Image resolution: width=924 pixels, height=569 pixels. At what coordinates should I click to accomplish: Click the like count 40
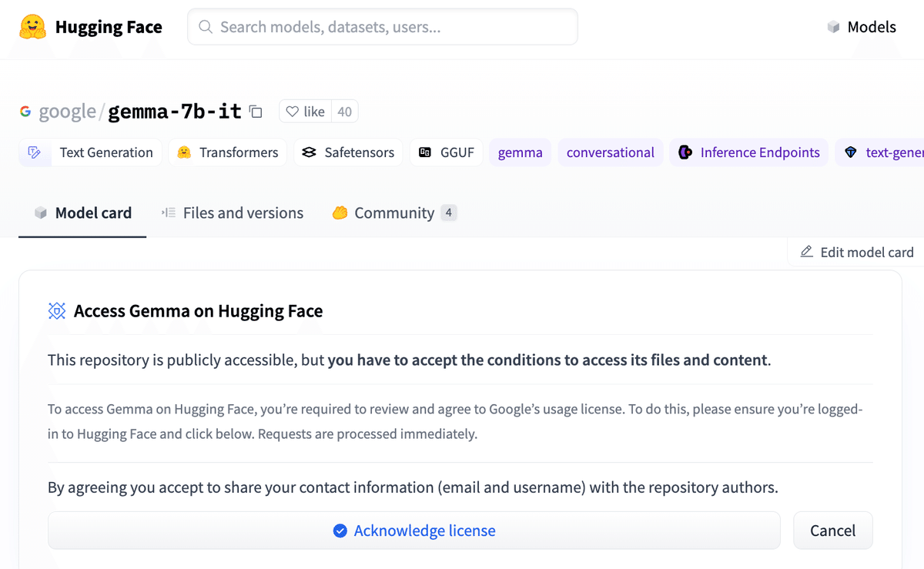point(344,112)
